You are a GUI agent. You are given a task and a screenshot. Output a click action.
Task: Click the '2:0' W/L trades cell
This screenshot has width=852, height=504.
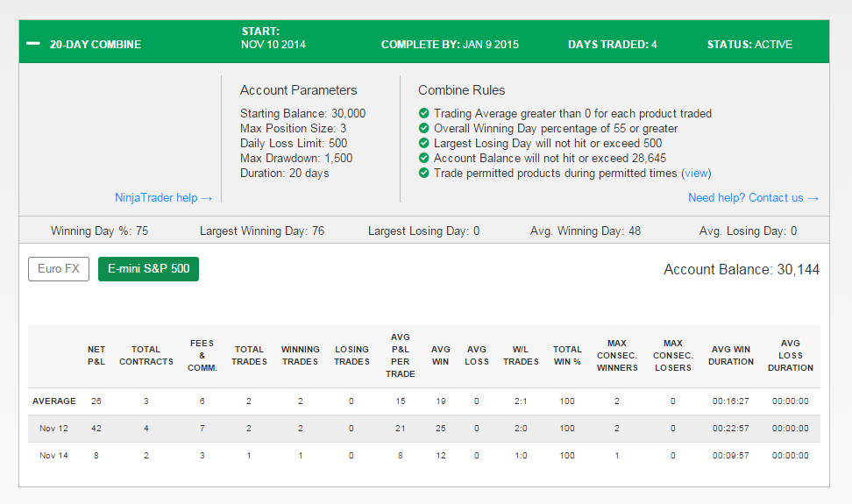[x=521, y=428]
